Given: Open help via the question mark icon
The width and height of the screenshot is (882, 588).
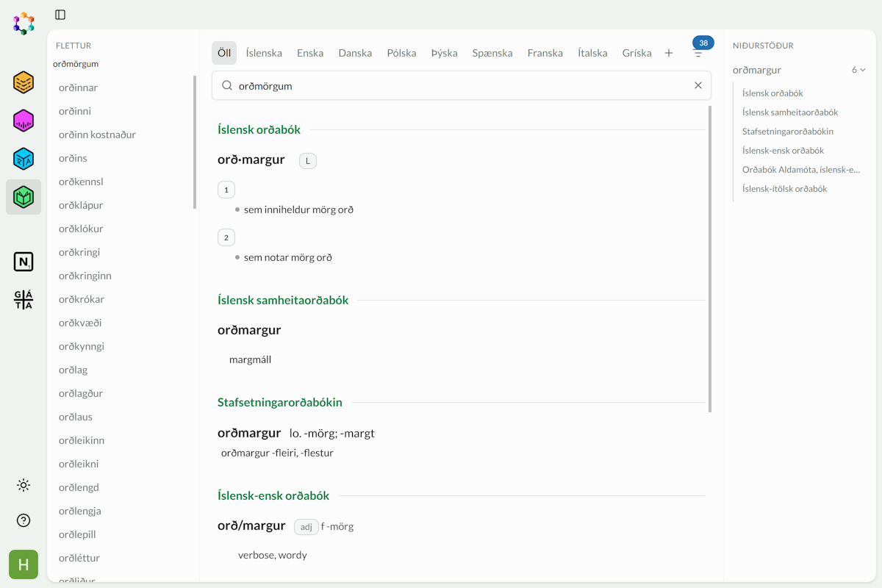Looking at the screenshot, I should [24, 520].
